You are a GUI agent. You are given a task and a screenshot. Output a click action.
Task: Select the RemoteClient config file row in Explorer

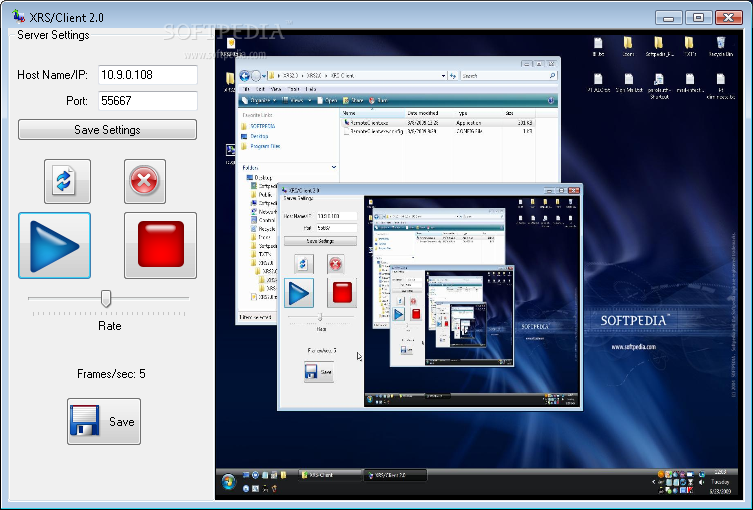coord(438,131)
